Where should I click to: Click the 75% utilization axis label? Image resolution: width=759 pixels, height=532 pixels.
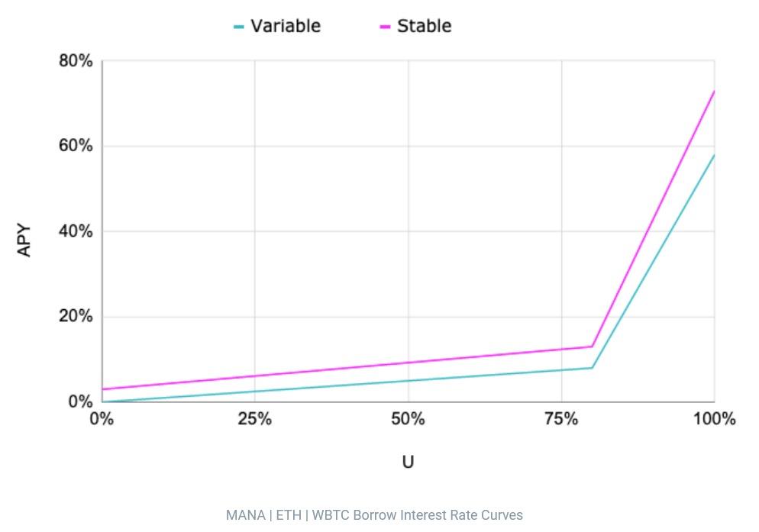coord(561,419)
